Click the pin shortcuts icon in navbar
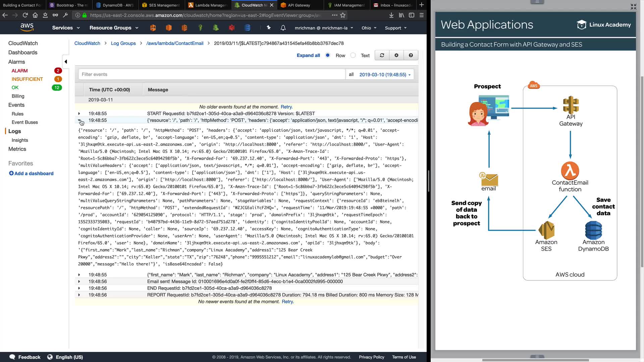This screenshot has height=362, width=644. (269, 28)
